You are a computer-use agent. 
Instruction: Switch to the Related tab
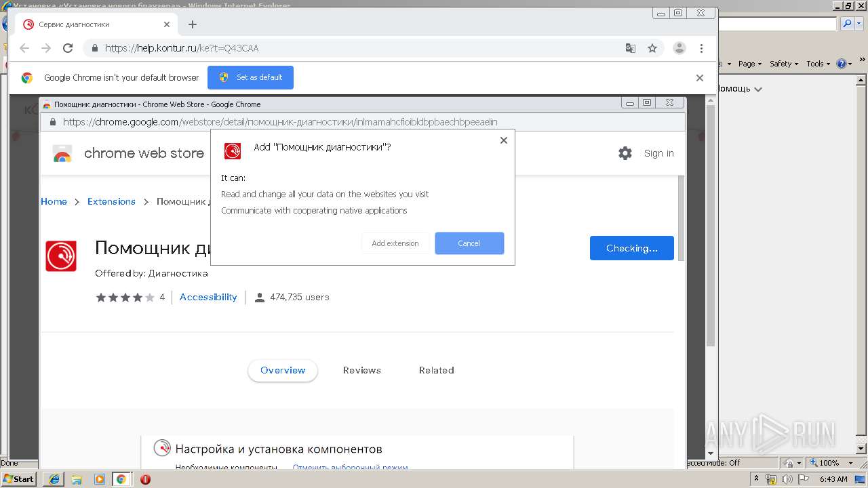coord(437,370)
